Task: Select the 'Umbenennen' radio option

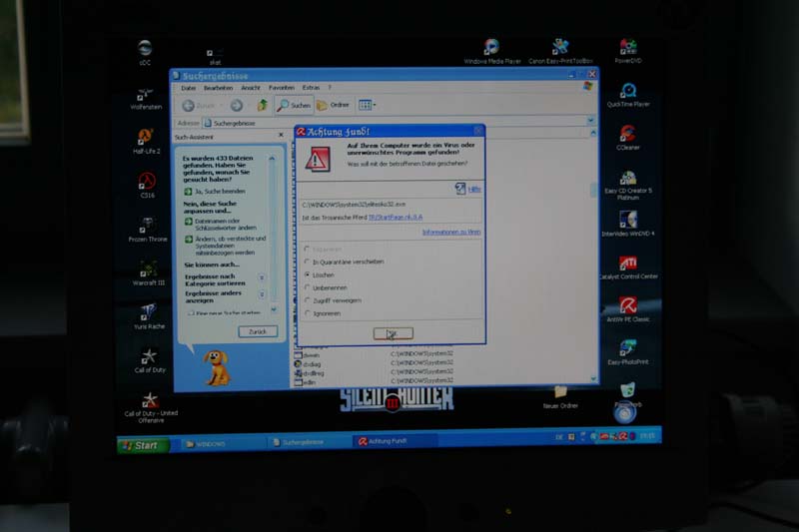Action: point(307,287)
